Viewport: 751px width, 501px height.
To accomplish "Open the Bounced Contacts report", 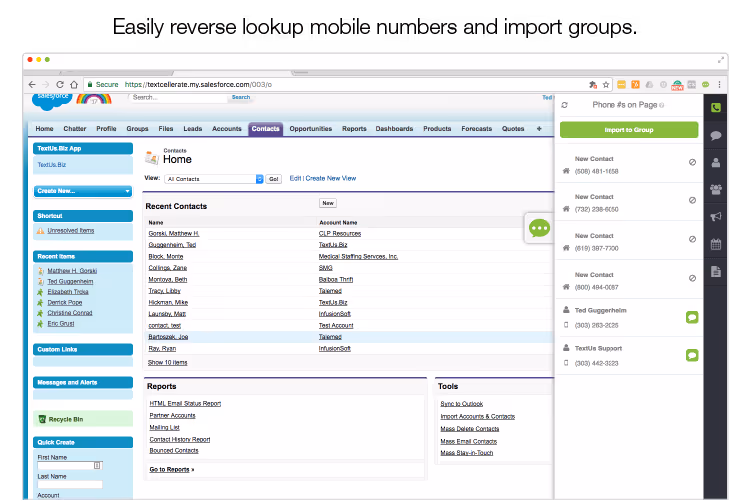I will click(x=174, y=451).
